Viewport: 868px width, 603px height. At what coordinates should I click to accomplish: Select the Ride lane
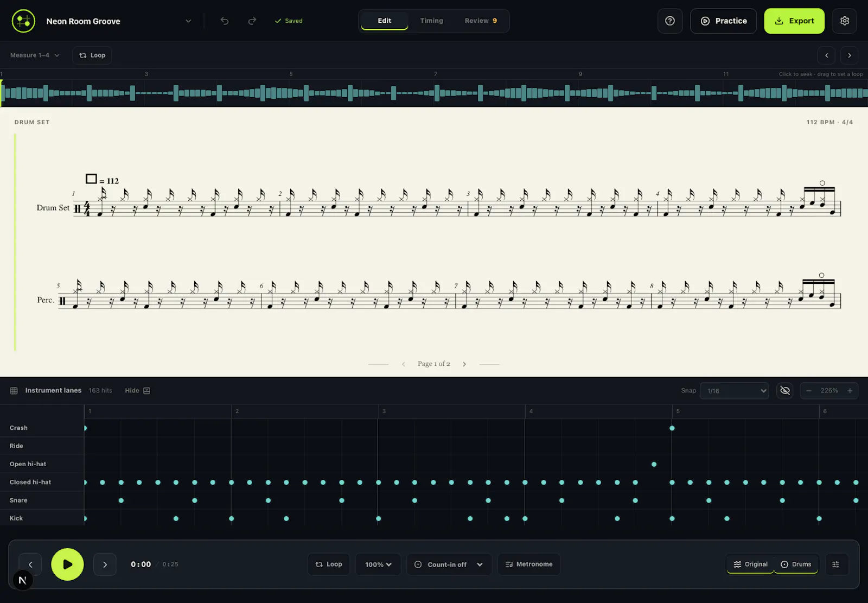pos(42,446)
